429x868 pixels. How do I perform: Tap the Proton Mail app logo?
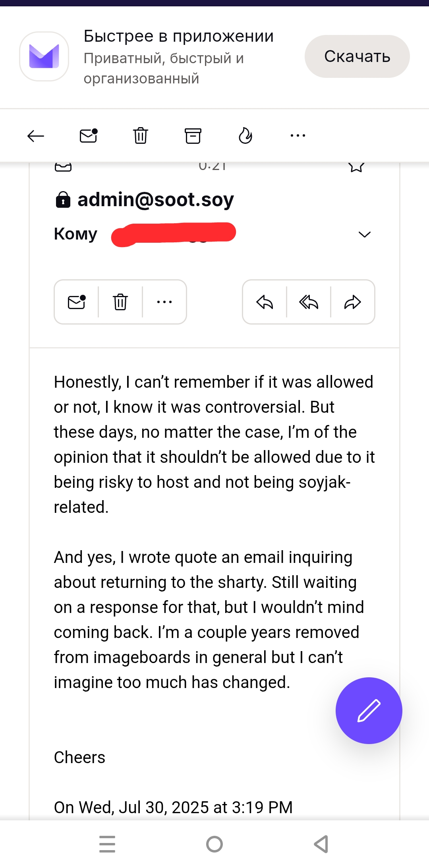click(x=44, y=56)
